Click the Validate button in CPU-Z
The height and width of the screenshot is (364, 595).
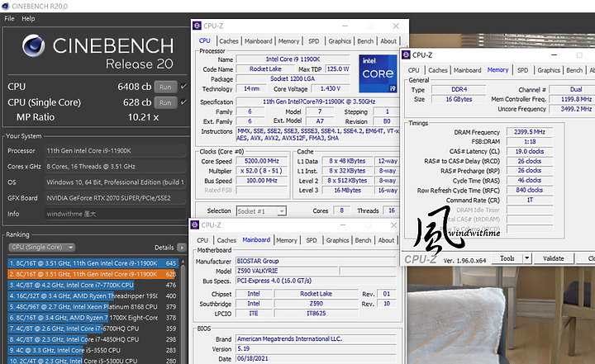pos(553,258)
